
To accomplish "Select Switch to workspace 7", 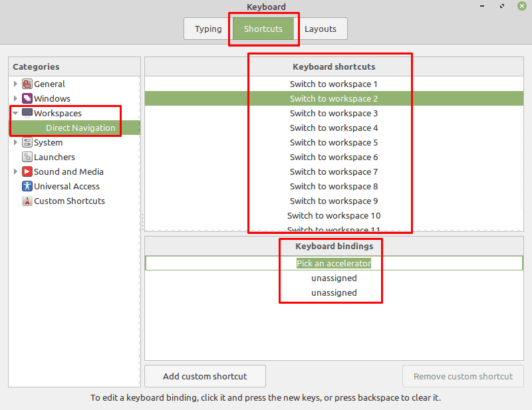I will tap(334, 171).
